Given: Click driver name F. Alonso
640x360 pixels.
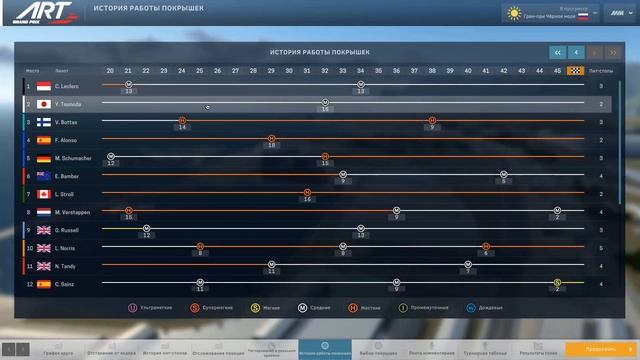Looking at the screenshot, I should pyautogui.click(x=66, y=140).
